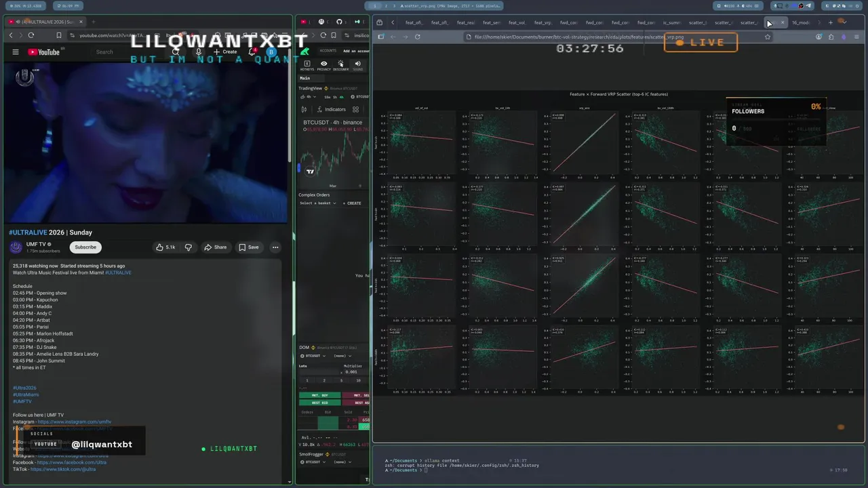Bookmark the YouTube page from the toolbar

(59, 35)
